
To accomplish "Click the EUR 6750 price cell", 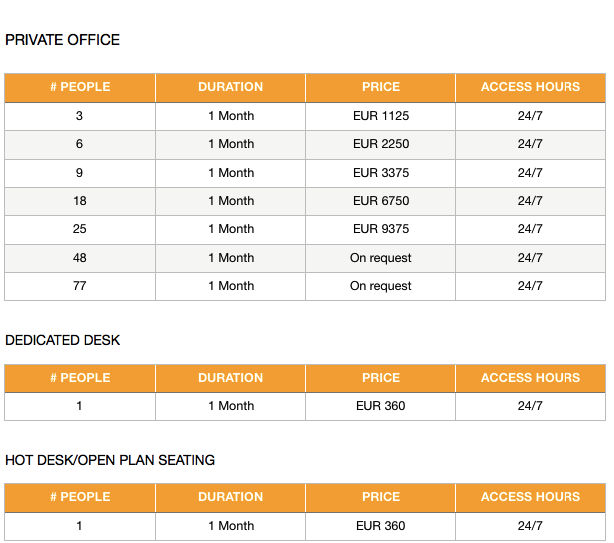I will (381, 201).
